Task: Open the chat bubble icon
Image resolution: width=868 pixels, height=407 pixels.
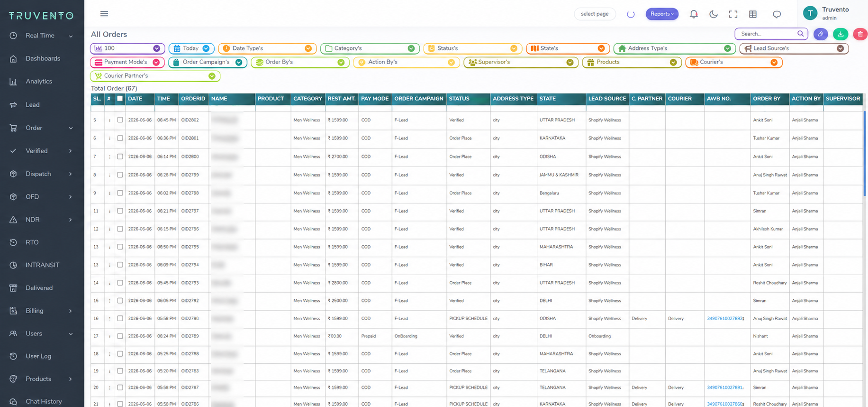Action: (x=777, y=14)
